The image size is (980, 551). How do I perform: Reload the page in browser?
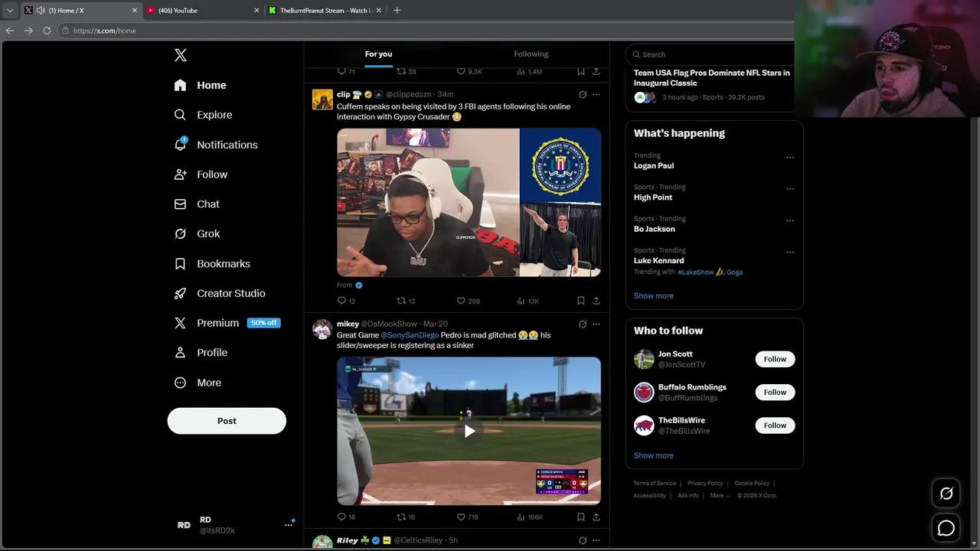coord(47,31)
